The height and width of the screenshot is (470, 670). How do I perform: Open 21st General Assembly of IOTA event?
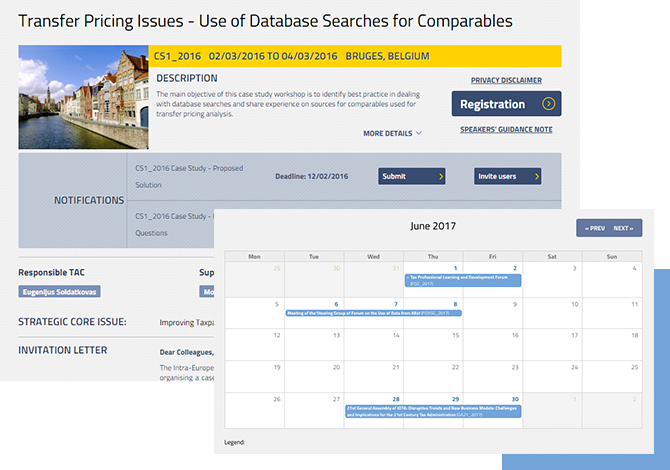(x=432, y=410)
